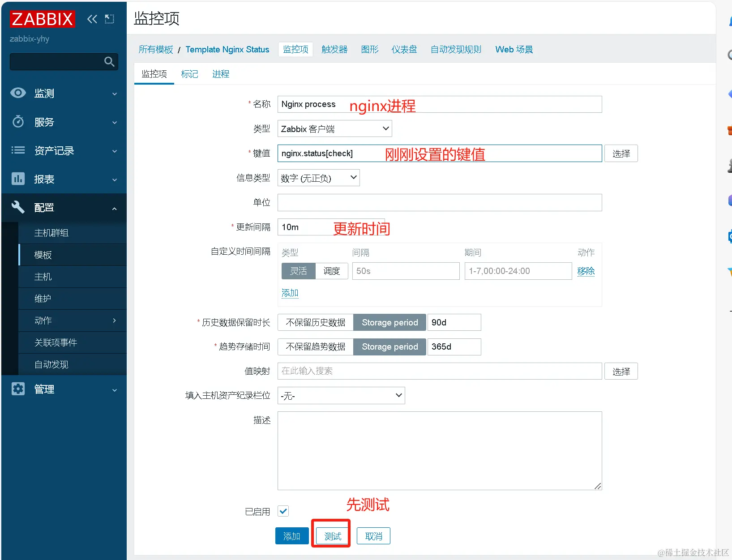Select the 灵活 interval type

pos(299,271)
